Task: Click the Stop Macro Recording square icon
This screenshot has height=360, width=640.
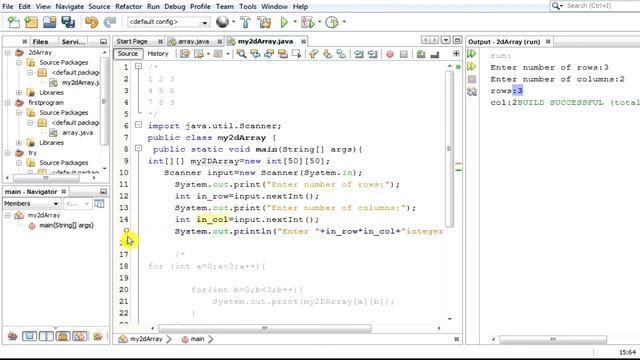Action: tap(404, 54)
